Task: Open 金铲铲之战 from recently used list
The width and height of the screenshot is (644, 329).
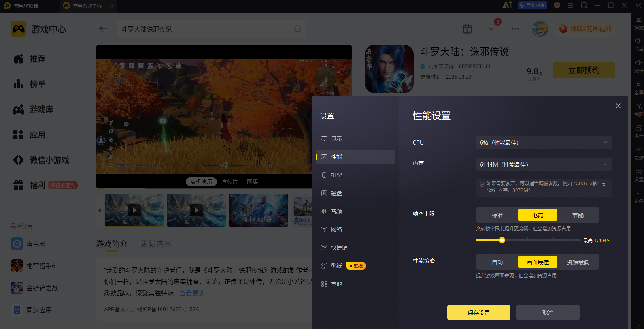Action: coord(34,288)
